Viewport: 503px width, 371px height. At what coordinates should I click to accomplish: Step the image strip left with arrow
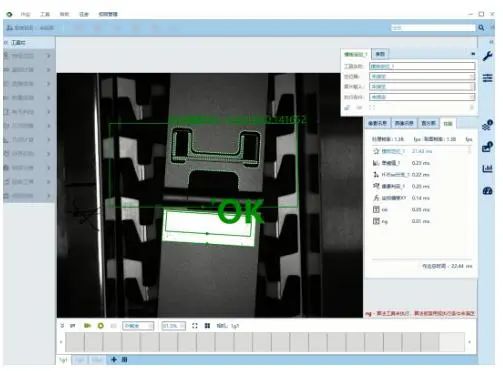[x=61, y=342]
